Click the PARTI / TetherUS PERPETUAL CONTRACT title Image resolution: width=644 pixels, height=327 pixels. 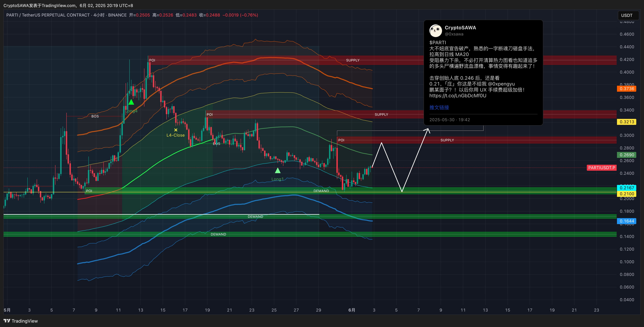point(48,15)
